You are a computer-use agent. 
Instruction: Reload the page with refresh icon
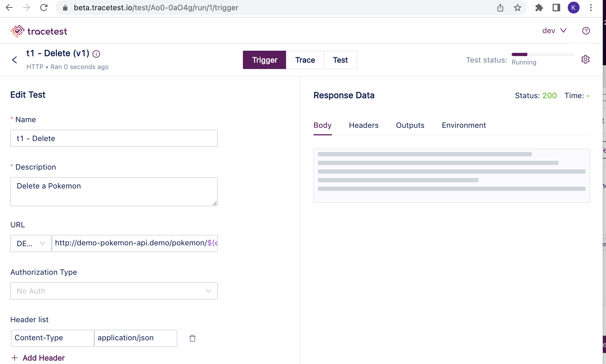point(44,8)
